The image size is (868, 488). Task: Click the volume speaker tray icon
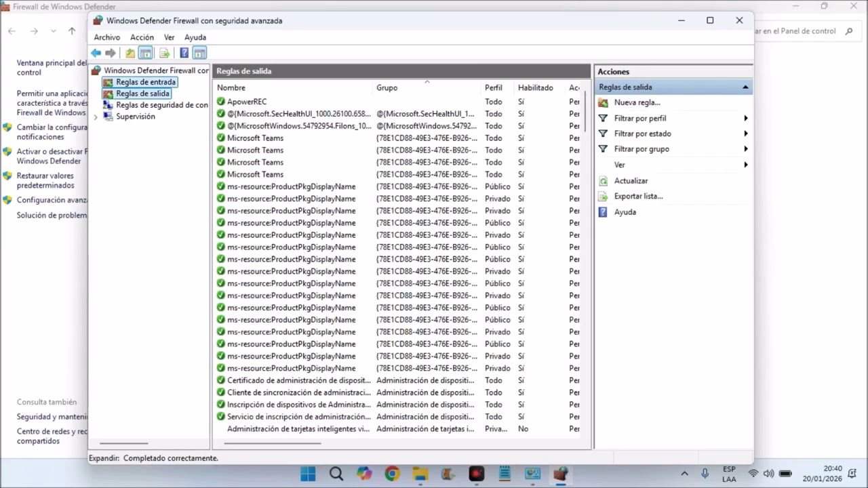point(768,474)
